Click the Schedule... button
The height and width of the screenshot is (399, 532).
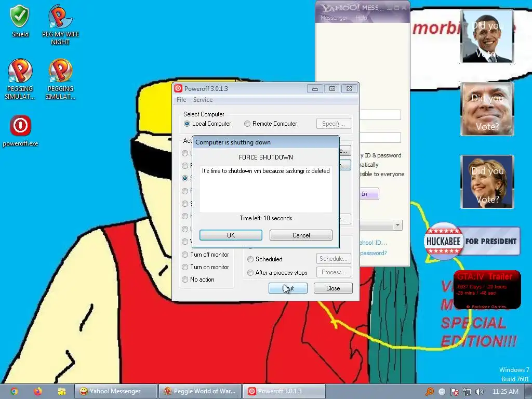click(334, 259)
